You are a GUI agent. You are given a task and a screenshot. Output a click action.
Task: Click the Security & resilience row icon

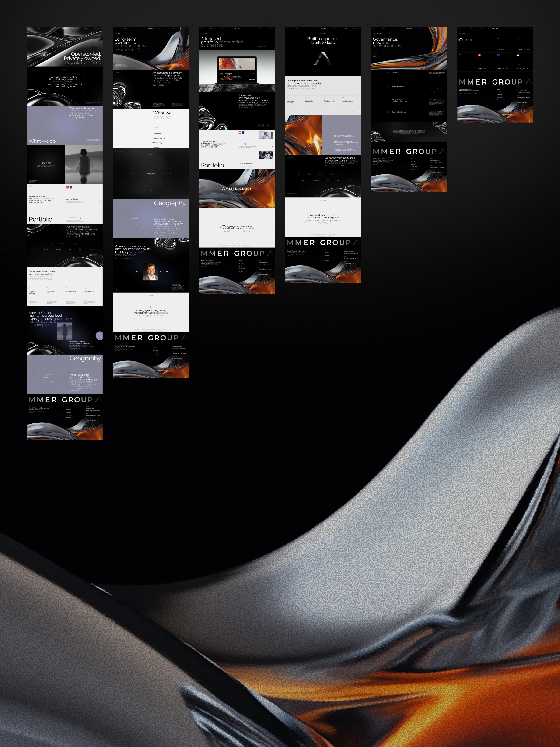pyautogui.click(x=389, y=112)
